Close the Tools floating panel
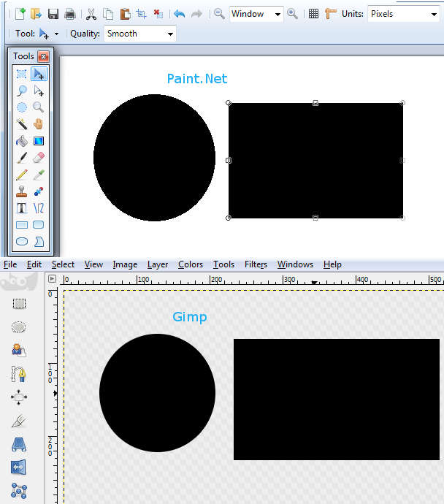Image resolution: width=444 pixels, height=504 pixels. (x=43, y=56)
